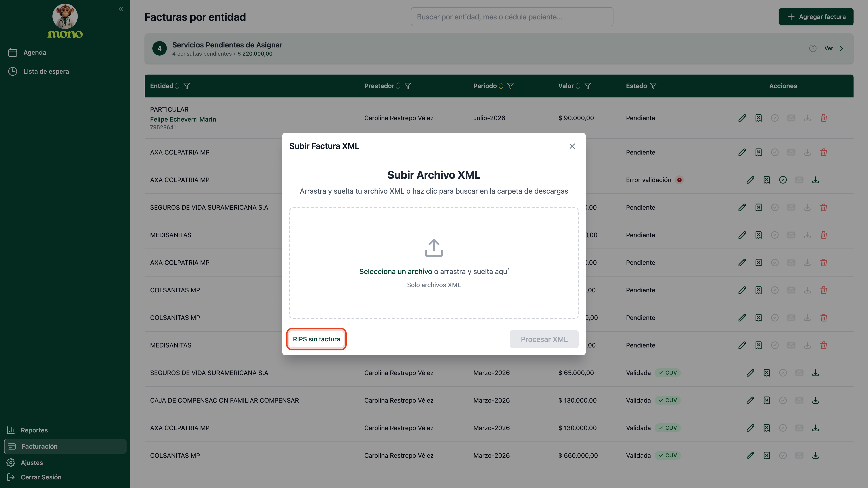
Task: Open the Prestador column filter
Action: 408,86
